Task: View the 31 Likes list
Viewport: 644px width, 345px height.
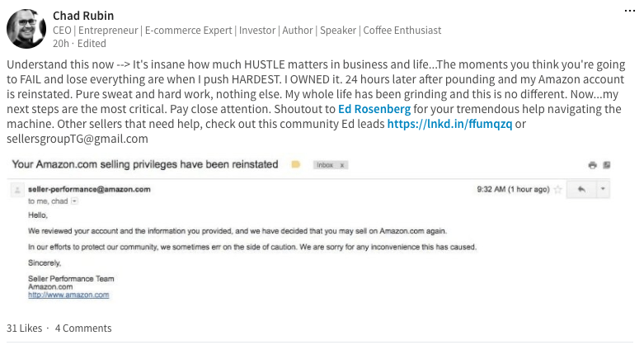Action: [x=24, y=328]
